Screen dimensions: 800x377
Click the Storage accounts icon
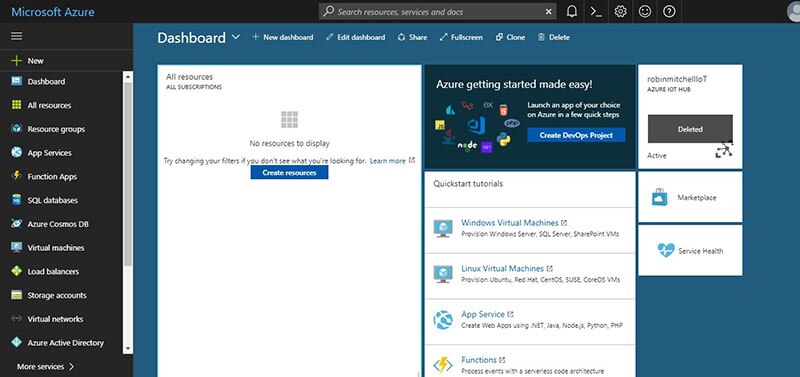tap(17, 295)
